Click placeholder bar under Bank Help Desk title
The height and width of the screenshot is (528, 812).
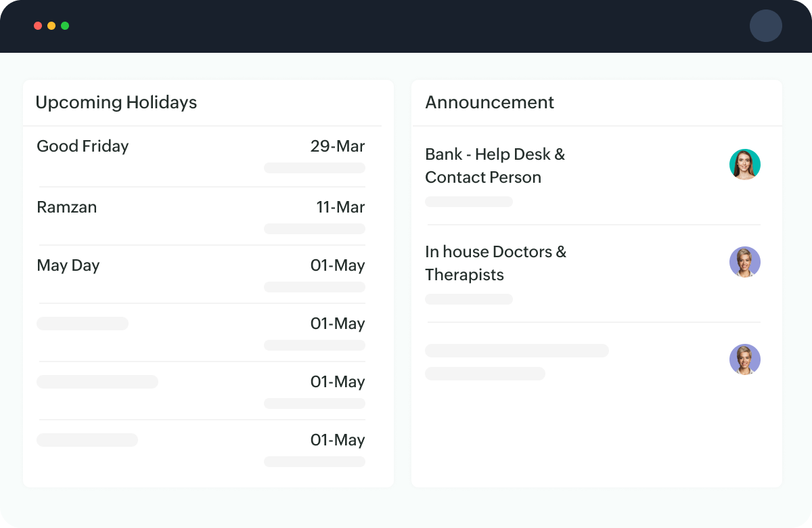pos(469,202)
